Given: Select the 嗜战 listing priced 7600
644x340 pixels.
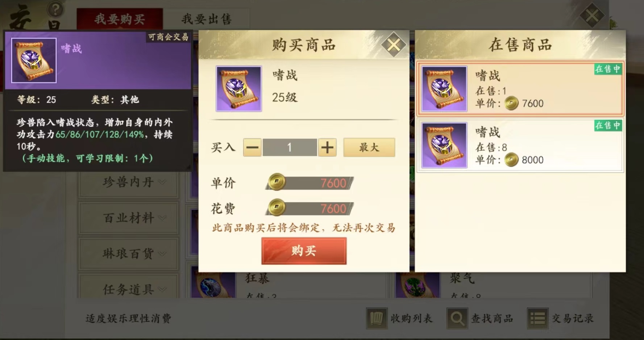Looking at the screenshot, I should pos(520,89).
